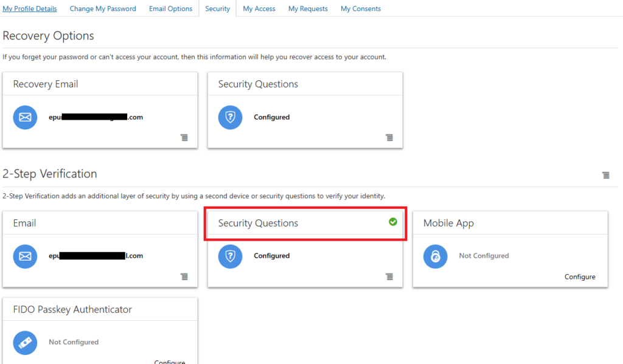
Task: Click the 2-Step Email card title
Action: pos(24,223)
